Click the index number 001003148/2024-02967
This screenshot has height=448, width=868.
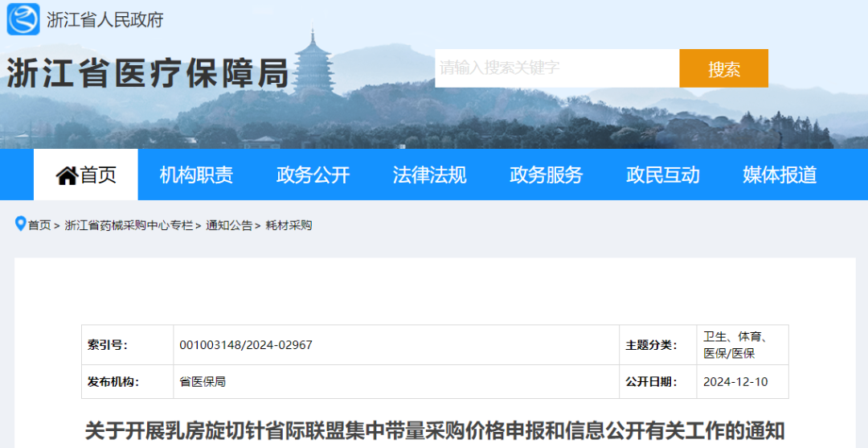[x=246, y=345]
